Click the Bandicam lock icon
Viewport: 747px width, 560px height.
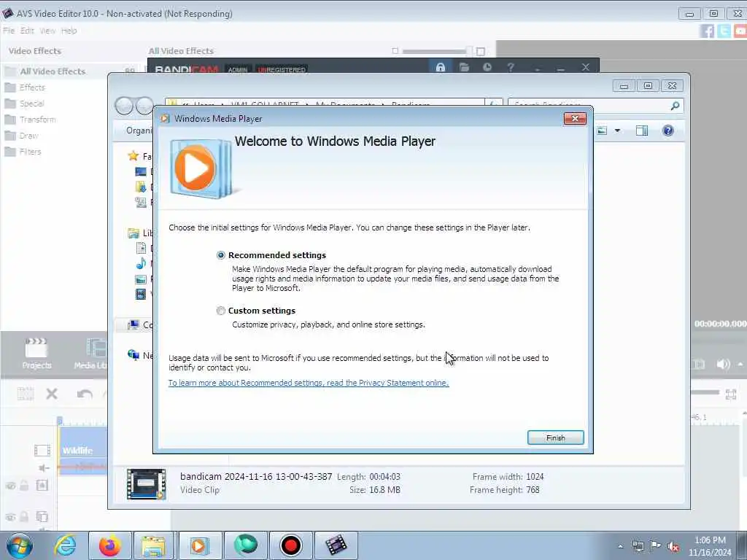[x=440, y=67]
